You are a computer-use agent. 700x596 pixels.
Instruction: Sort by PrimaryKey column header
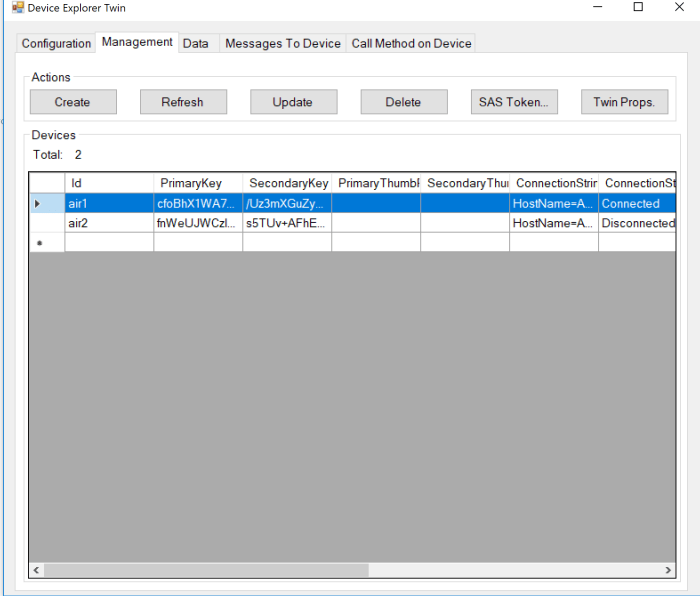(x=198, y=183)
